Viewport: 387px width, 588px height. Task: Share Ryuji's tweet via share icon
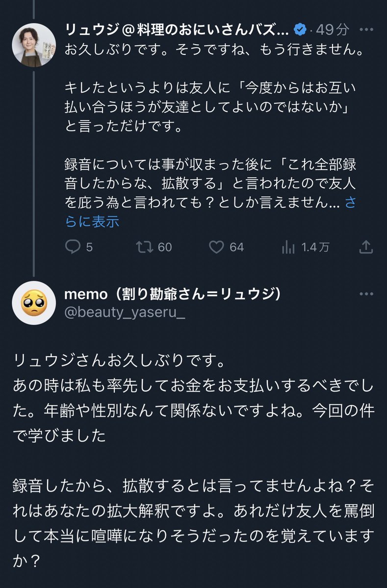(x=365, y=247)
